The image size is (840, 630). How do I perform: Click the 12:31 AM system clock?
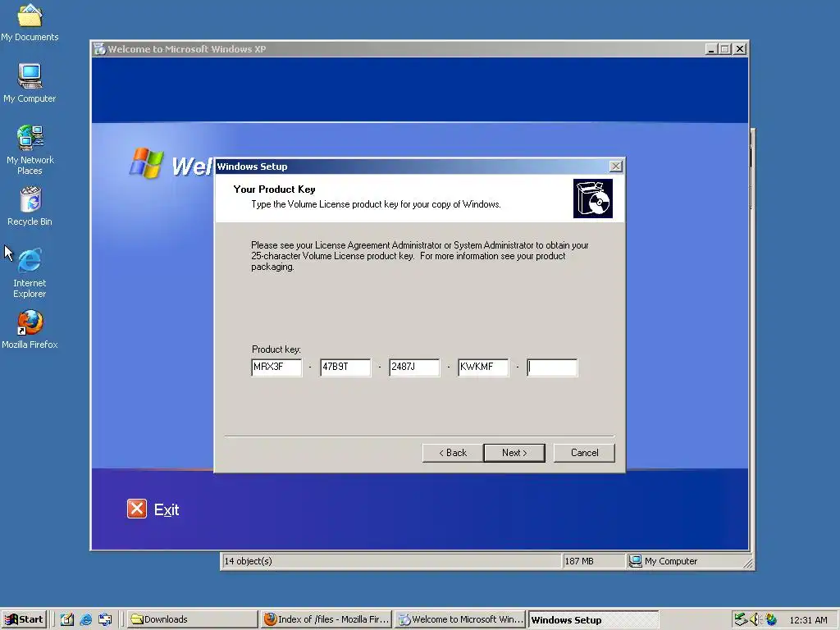point(808,620)
